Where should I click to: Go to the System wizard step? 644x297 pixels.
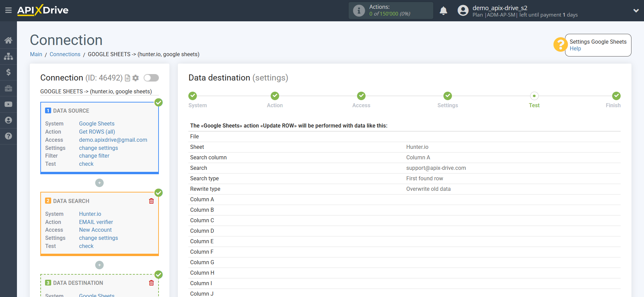pyautogui.click(x=193, y=96)
